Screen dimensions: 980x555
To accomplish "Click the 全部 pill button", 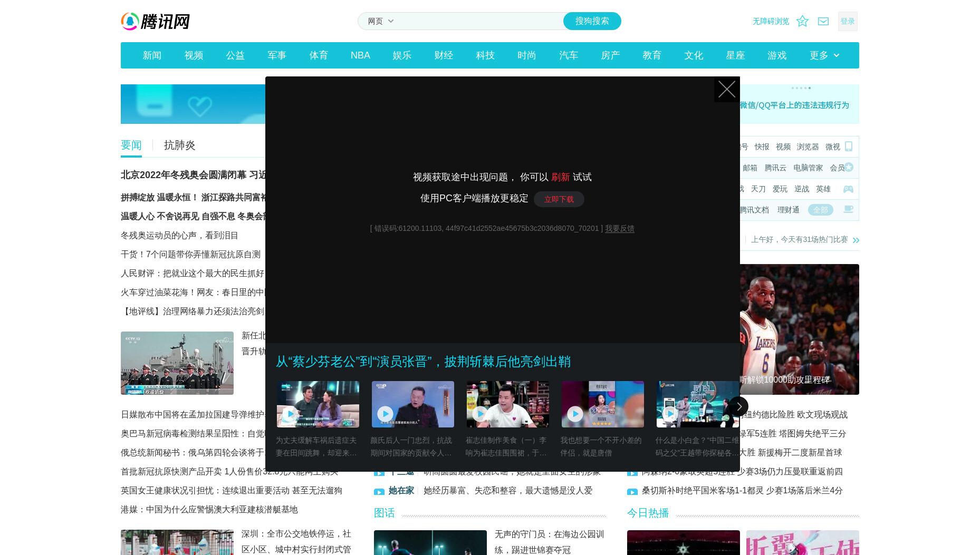I will [x=821, y=210].
